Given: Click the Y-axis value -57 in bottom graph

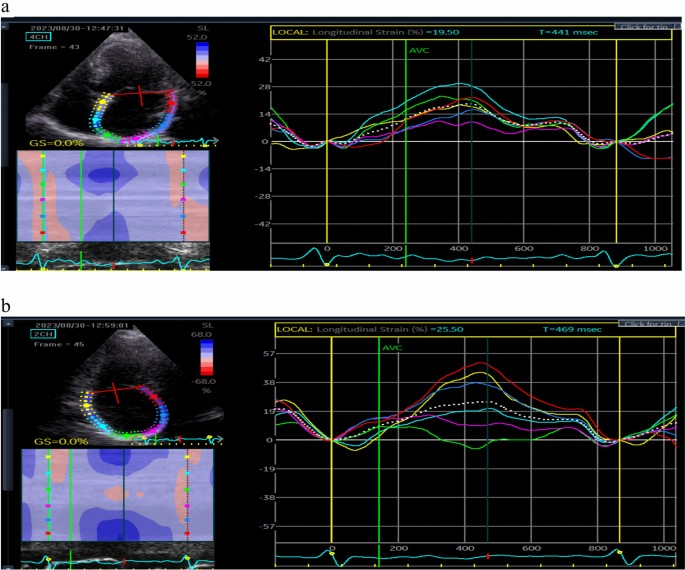Looking at the screenshot, I should click(x=267, y=527).
